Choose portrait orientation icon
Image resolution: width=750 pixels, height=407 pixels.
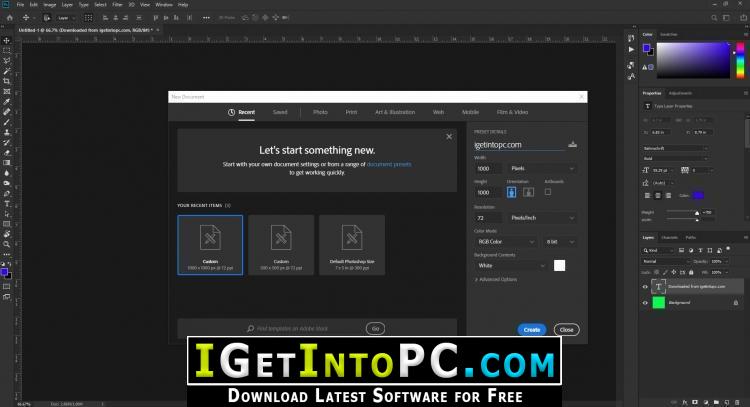click(x=511, y=192)
